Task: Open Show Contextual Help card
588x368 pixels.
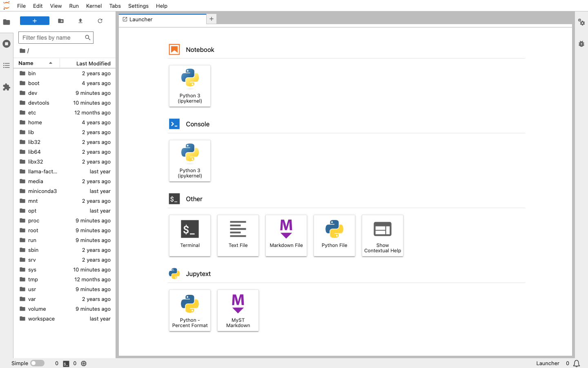Action: point(383,236)
